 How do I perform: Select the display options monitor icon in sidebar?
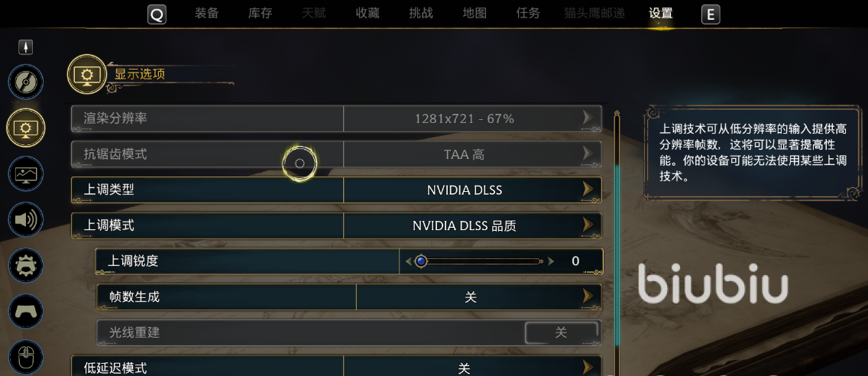coord(25,127)
